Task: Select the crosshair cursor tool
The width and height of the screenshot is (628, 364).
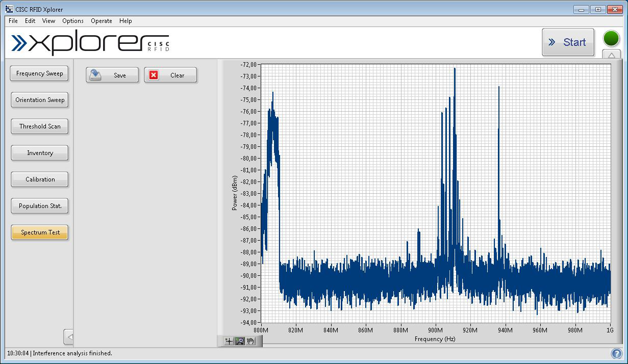Action: click(x=229, y=342)
